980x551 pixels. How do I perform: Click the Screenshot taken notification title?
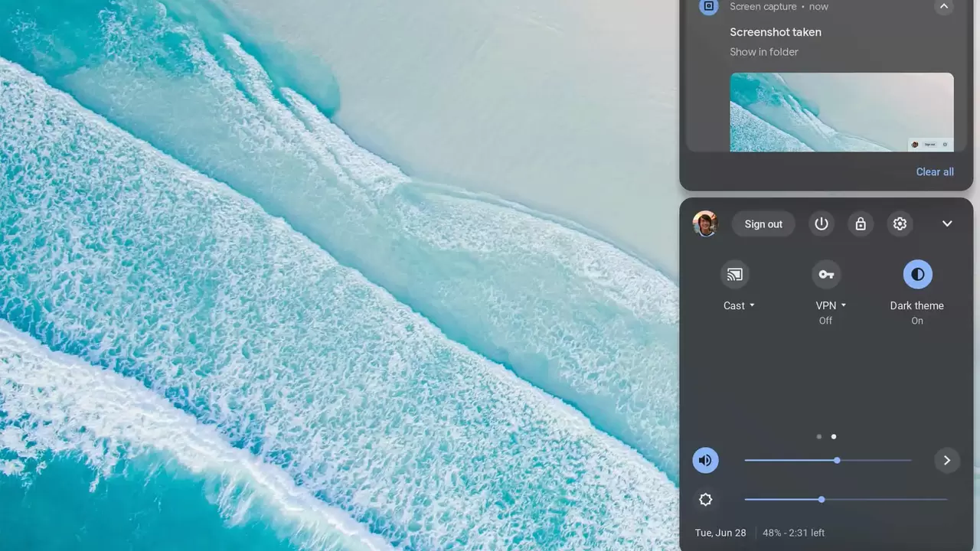[x=776, y=32]
